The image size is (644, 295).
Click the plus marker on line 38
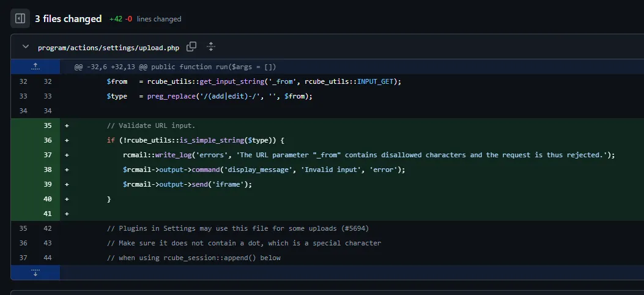(67, 170)
